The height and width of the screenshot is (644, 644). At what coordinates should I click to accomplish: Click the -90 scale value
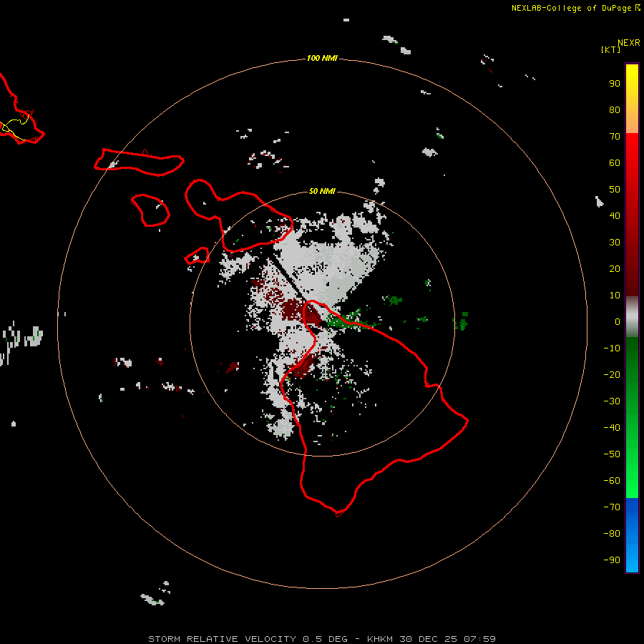pos(612,560)
